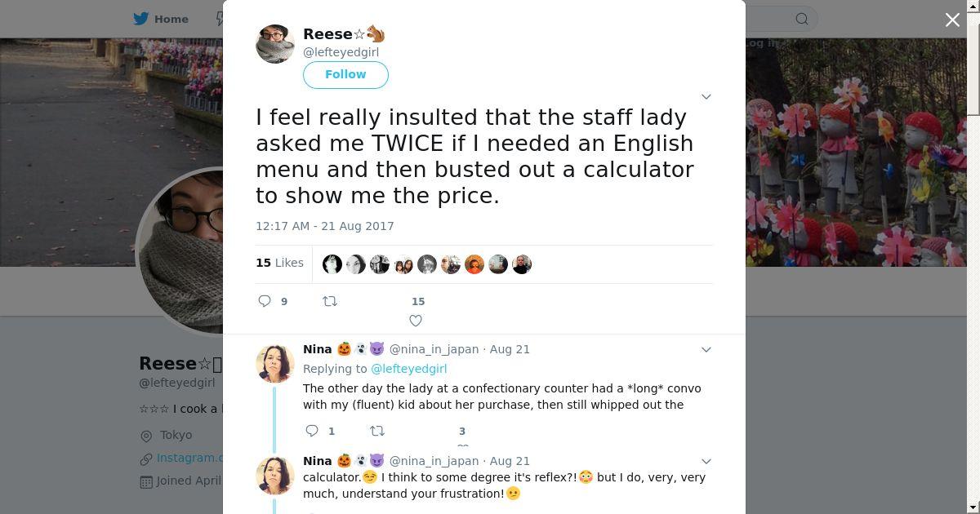Go to the Home tab
The image size is (980, 514).
coord(171,19)
